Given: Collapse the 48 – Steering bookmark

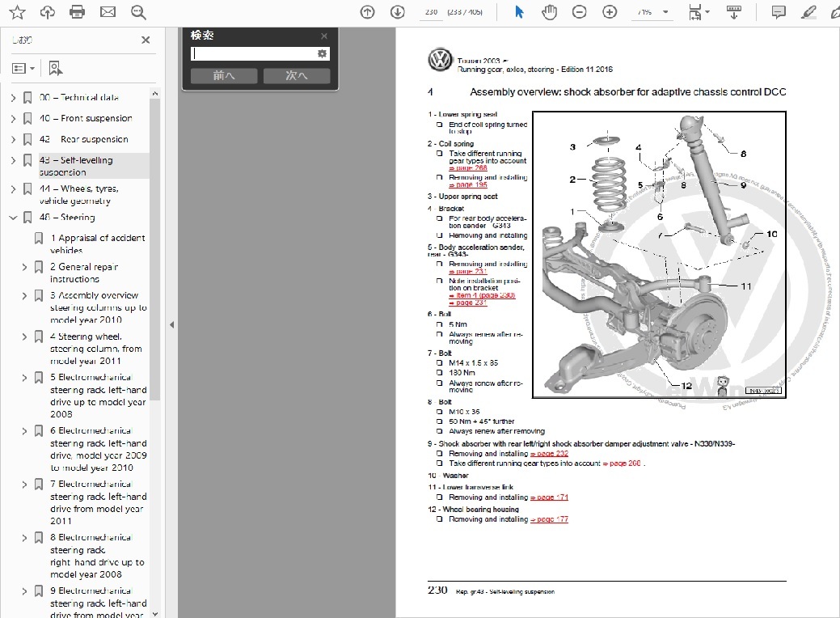Looking at the screenshot, I should pyautogui.click(x=13, y=218).
